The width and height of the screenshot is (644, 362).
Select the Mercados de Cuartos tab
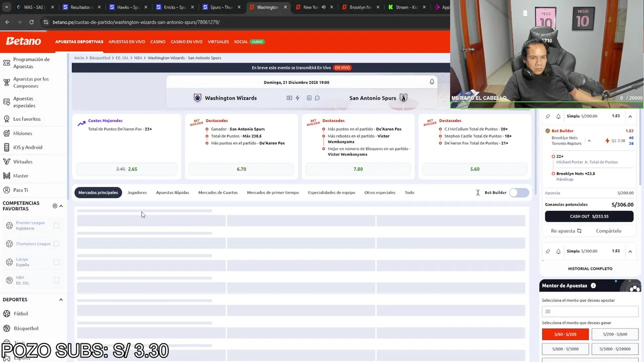pos(218,193)
